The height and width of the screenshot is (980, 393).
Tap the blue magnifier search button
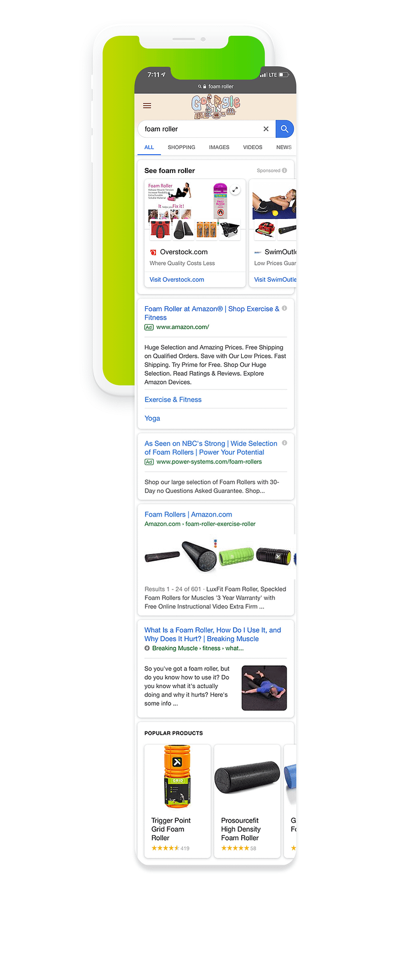point(285,129)
